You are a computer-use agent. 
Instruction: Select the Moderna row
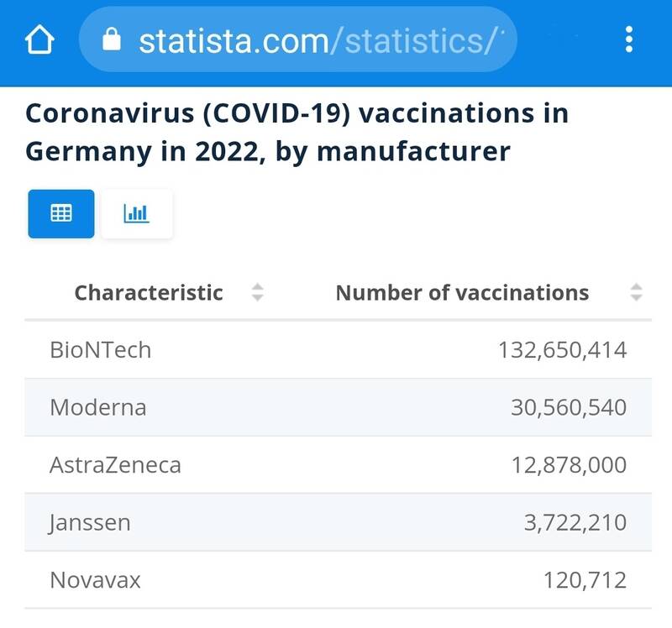click(x=98, y=407)
